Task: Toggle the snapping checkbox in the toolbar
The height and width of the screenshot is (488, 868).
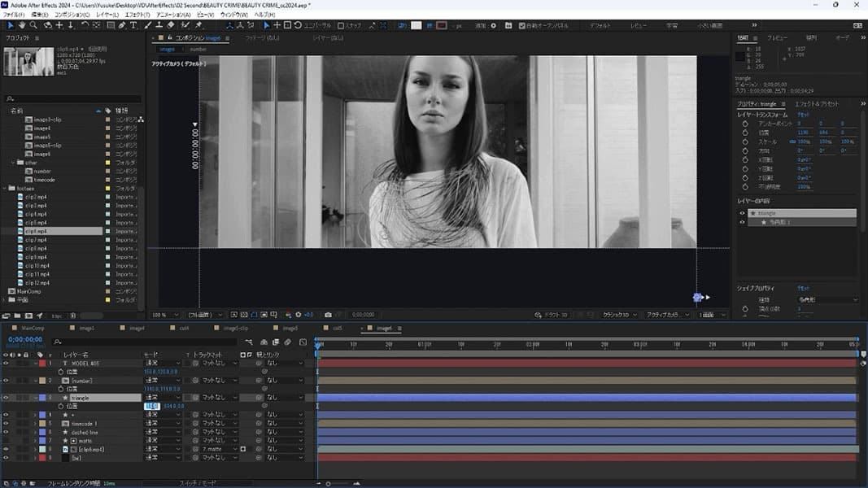Action: pos(341,25)
